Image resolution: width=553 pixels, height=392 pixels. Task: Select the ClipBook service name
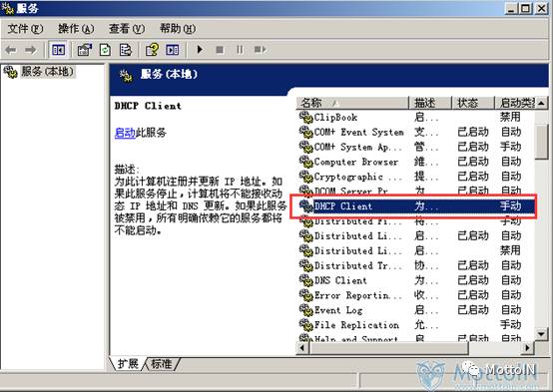pyautogui.click(x=335, y=117)
